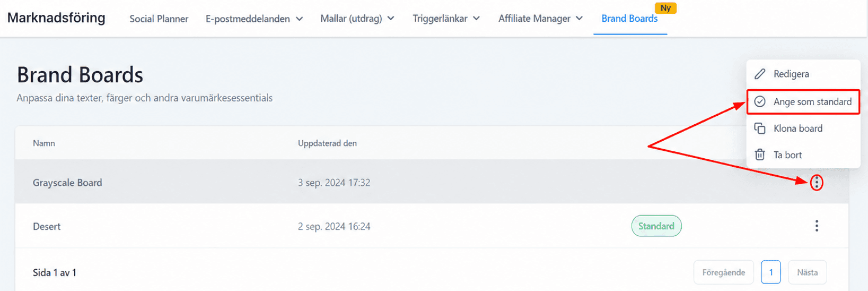The image size is (868, 291).
Task: Click the green Standard badge on Desert
Action: point(656,226)
